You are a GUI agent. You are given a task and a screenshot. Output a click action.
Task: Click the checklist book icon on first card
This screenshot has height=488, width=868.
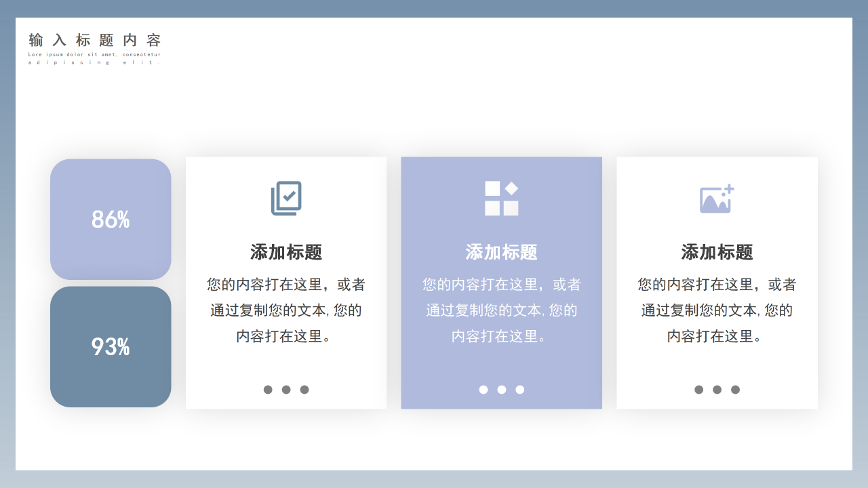coord(285,197)
